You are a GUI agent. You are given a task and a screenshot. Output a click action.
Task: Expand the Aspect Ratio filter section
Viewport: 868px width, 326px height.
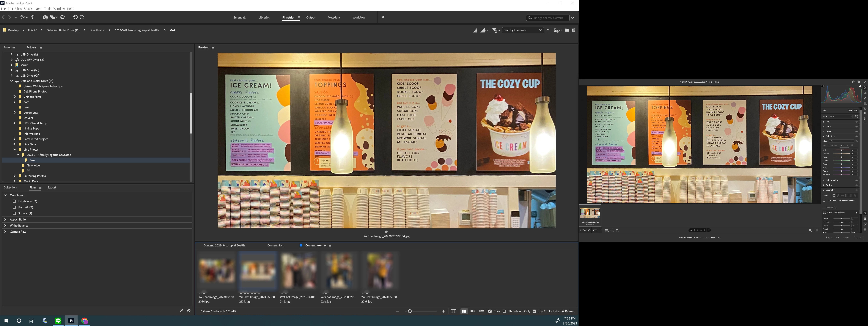(x=5, y=219)
